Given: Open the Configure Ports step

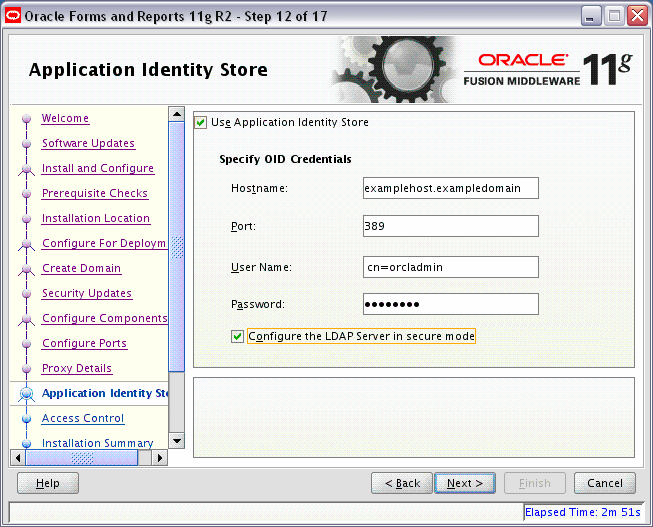Looking at the screenshot, I should pyautogui.click(x=85, y=343).
